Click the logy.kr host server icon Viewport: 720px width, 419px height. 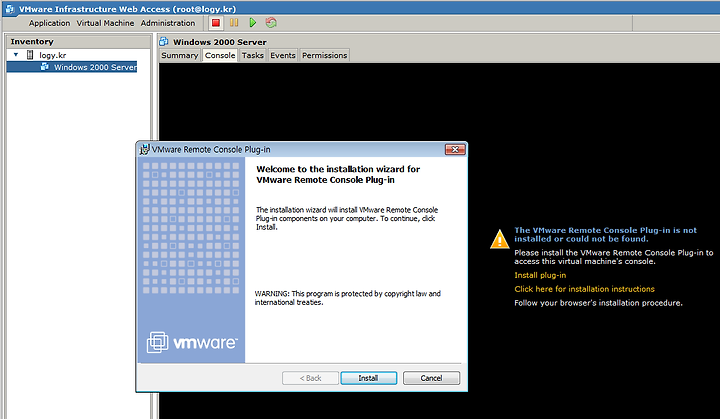[30, 55]
